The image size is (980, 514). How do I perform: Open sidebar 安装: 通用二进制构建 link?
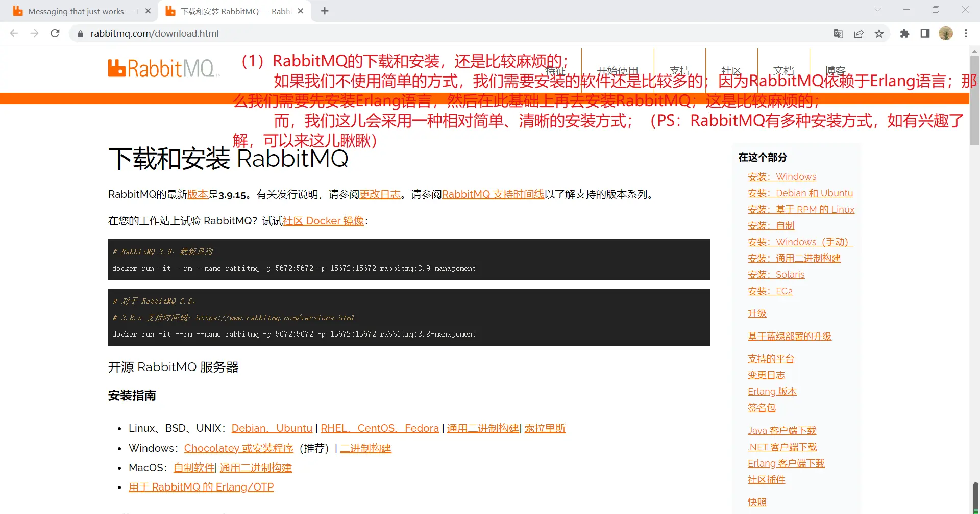coord(794,259)
